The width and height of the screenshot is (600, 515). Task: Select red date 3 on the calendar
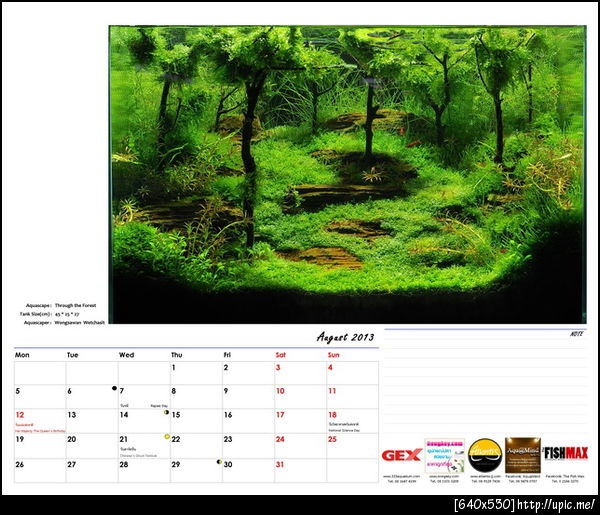(x=278, y=368)
